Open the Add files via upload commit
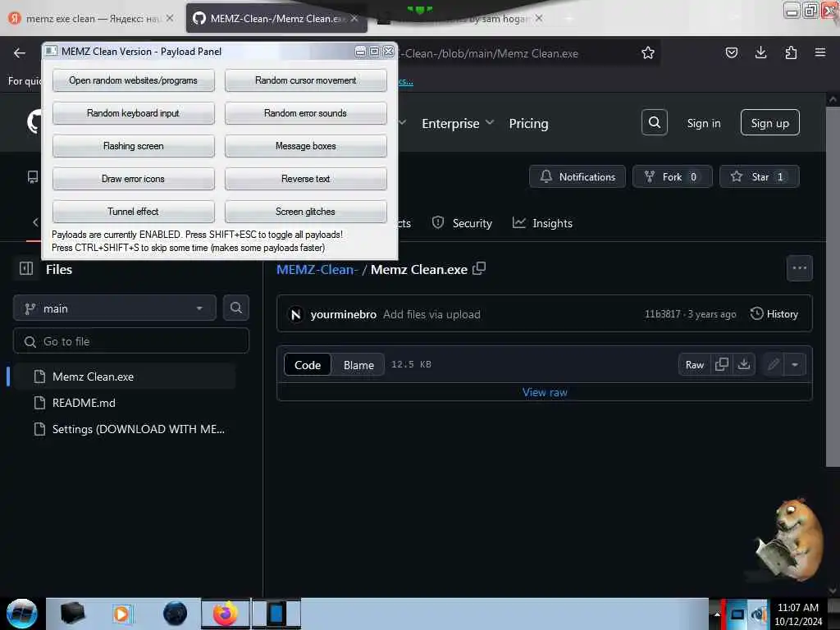This screenshot has height=630, width=840. coord(431,314)
